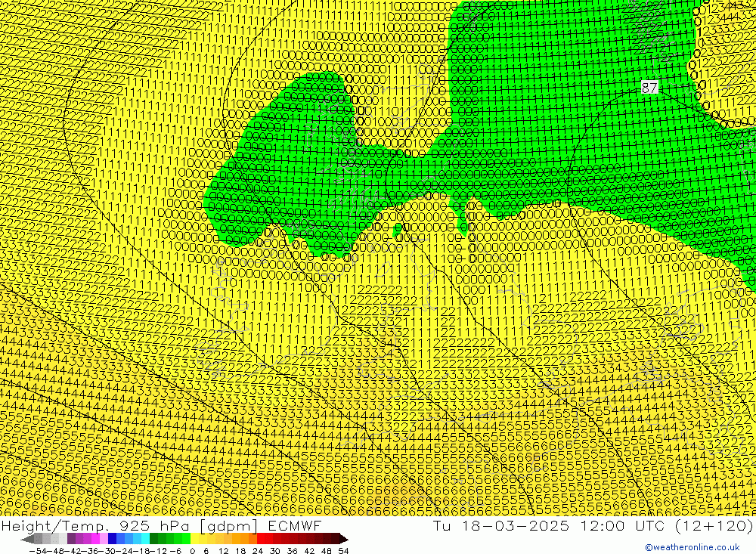Select the cyan -18 swatch in legend

(145, 539)
